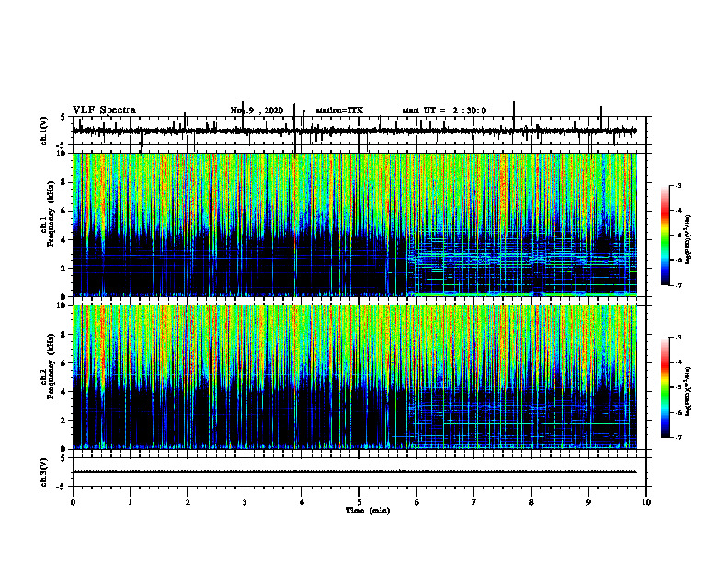Click the ch.1 spectrogram panel

[x=355, y=224]
